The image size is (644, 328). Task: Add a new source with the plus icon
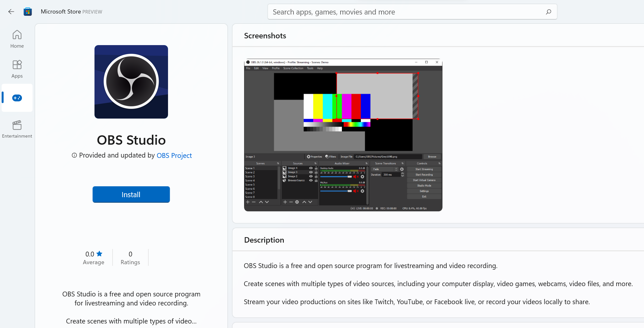click(285, 202)
